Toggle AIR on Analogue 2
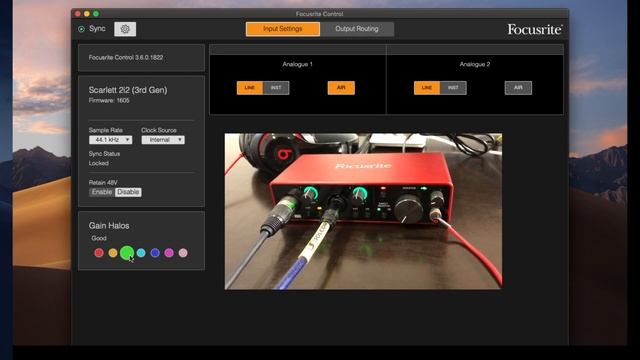640x360 pixels. [x=518, y=88]
